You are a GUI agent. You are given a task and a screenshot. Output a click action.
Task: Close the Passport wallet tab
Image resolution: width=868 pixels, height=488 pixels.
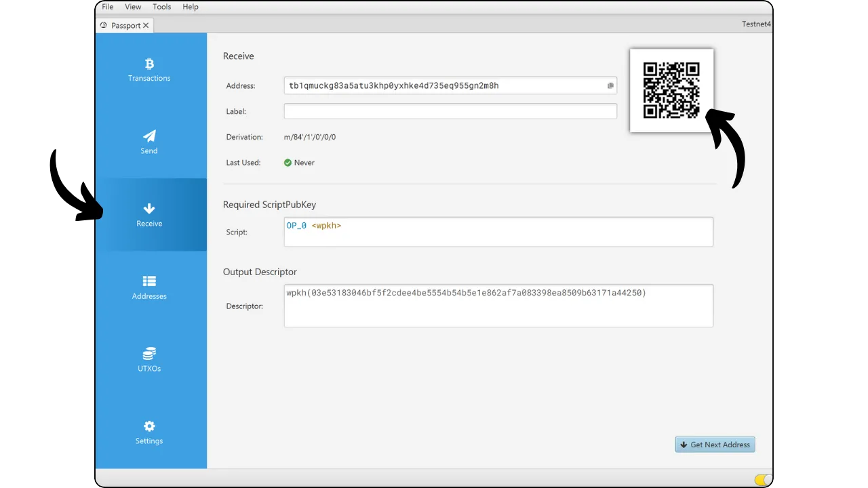coord(146,26)
